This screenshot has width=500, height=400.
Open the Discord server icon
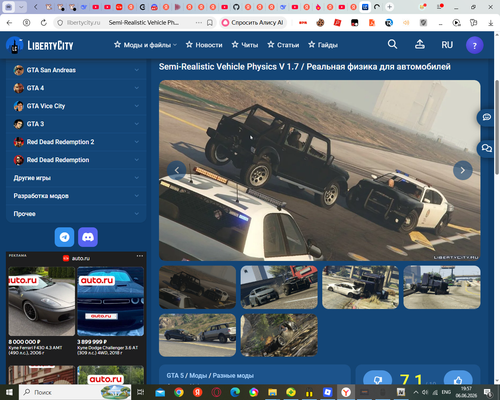(x=88, y=237)
